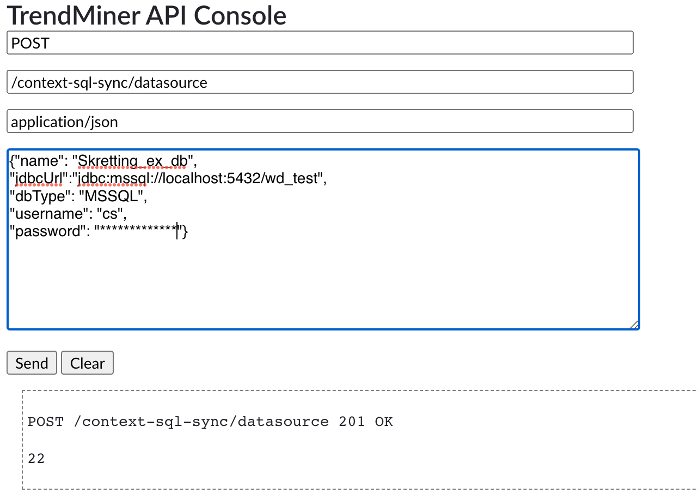Click the "MSSQL" dbType value
The width and height of the screenshot is (698, 494).
point(118,196)
